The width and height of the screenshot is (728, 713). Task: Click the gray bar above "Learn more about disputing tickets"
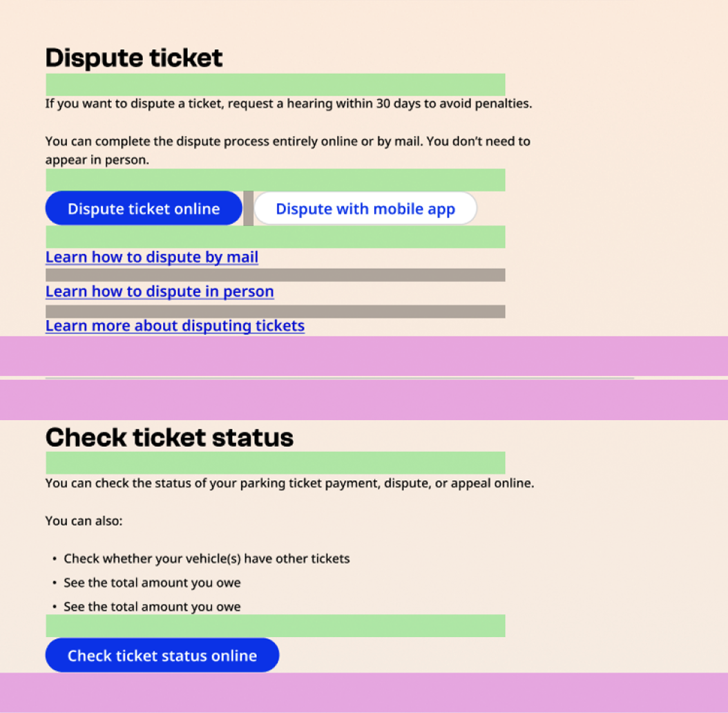tap(275, 311)
